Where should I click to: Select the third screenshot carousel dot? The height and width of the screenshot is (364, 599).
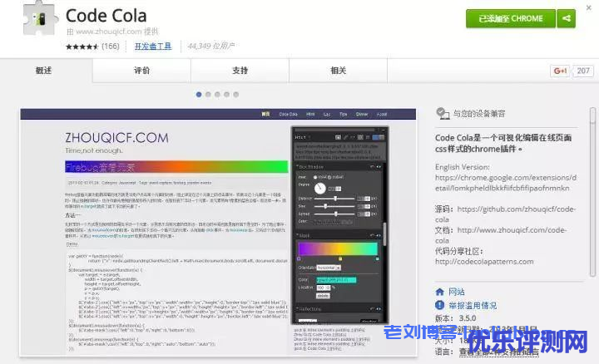click(x=217, y=95)
